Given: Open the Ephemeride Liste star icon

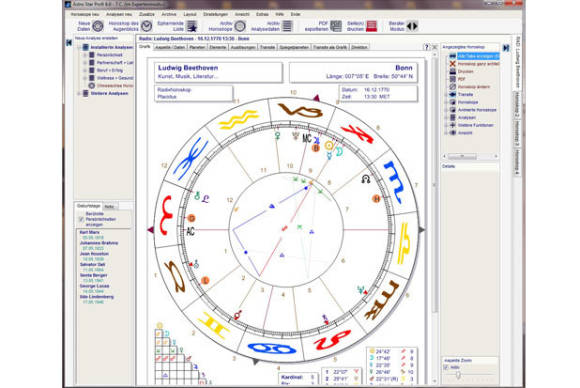Looking at the screenshot, I should pos(192,26).
